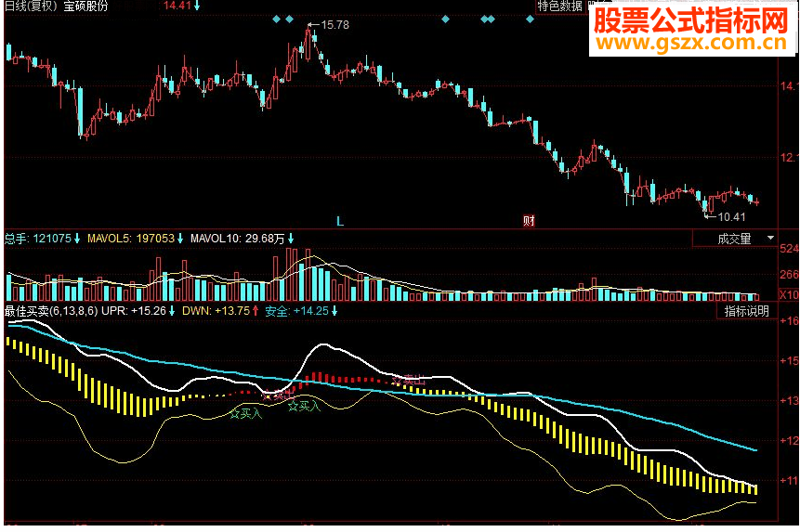Select the 10.41 low price label
This screenshot has height=532, width=800.
tap(731, 217)
